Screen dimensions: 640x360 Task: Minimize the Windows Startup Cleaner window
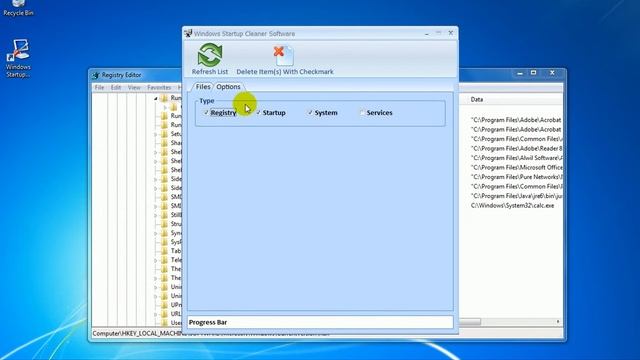point(427,33)
